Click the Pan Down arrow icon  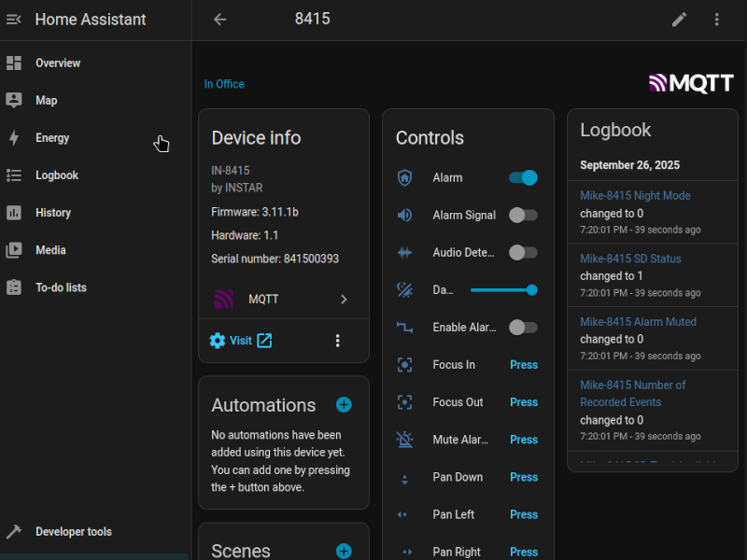404,480
